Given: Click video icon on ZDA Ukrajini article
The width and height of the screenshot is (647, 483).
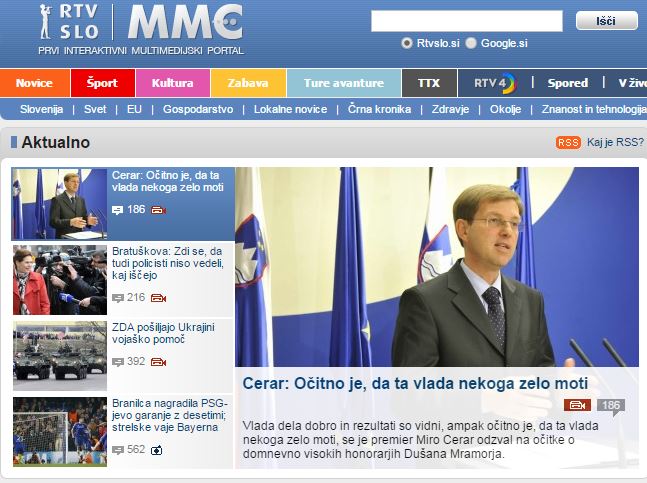Looking at the screenshot, I should coord(158,362).
